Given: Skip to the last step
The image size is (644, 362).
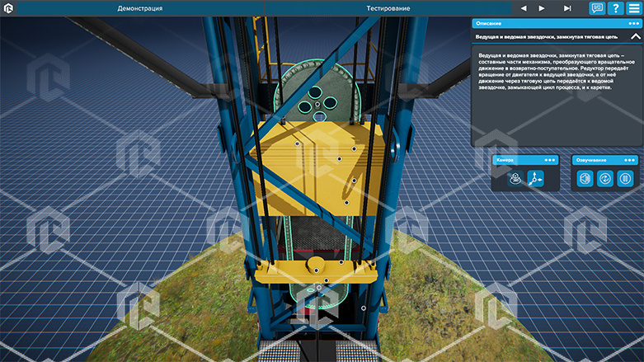Looking at the screenshot, I should (x=567, y=8).
